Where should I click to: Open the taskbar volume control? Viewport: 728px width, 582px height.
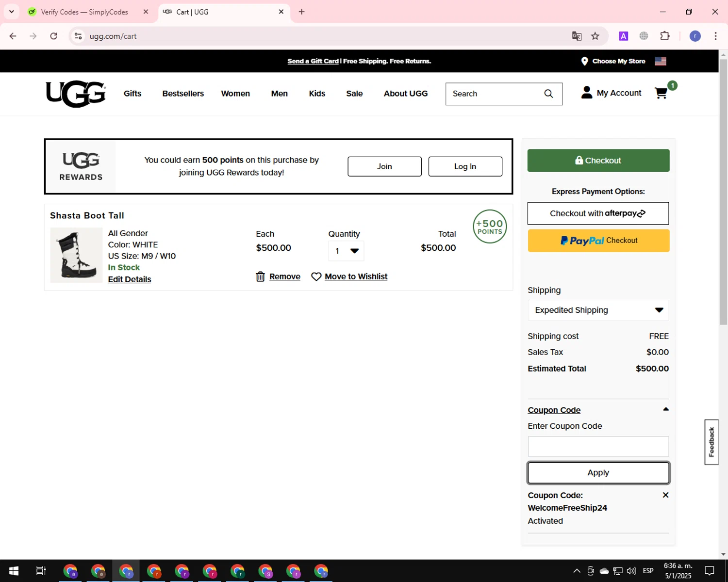[631, 571]
